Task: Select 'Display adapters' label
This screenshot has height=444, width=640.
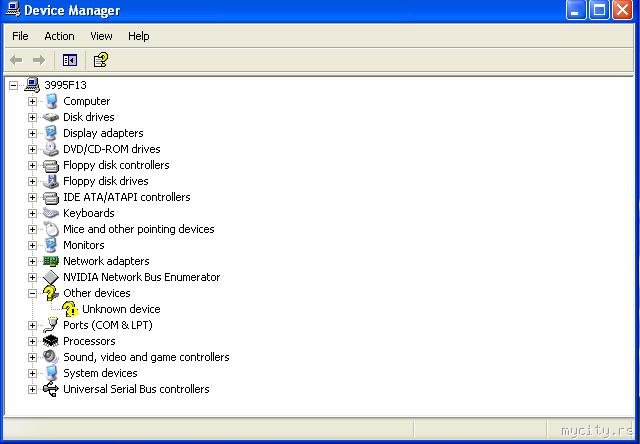Action: [103, 133]
